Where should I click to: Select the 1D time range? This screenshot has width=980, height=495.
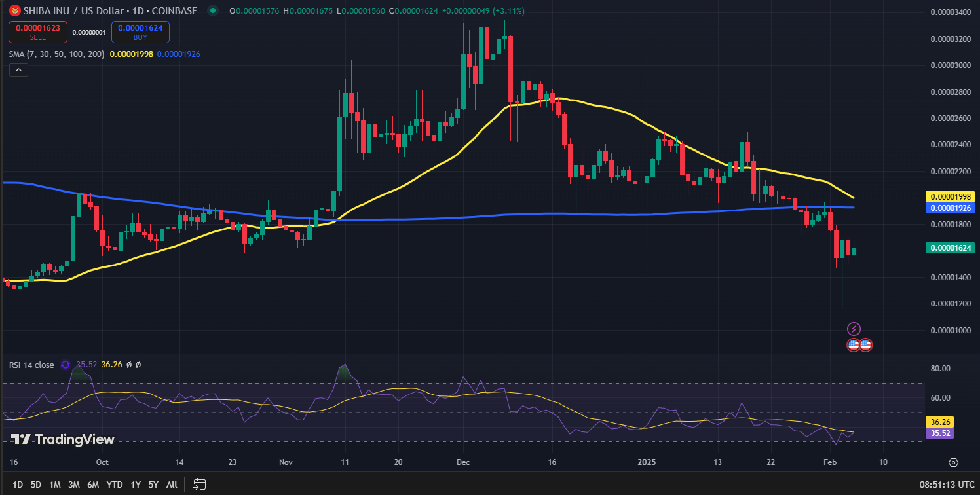pyautogui.click(x=18, y=485)
